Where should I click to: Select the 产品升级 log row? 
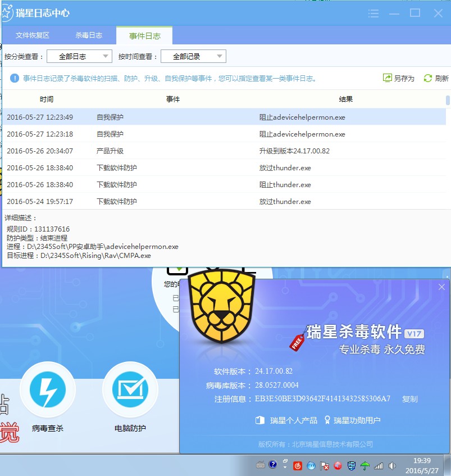[x=224, y=151]
